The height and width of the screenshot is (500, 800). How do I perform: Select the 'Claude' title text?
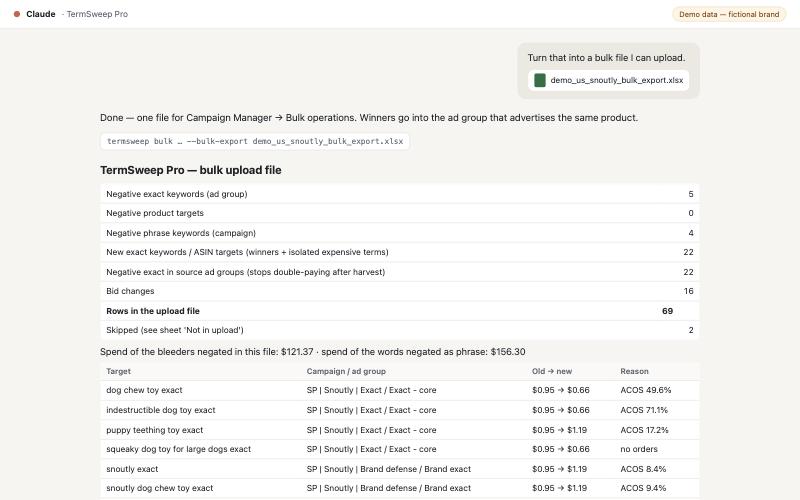41,14
